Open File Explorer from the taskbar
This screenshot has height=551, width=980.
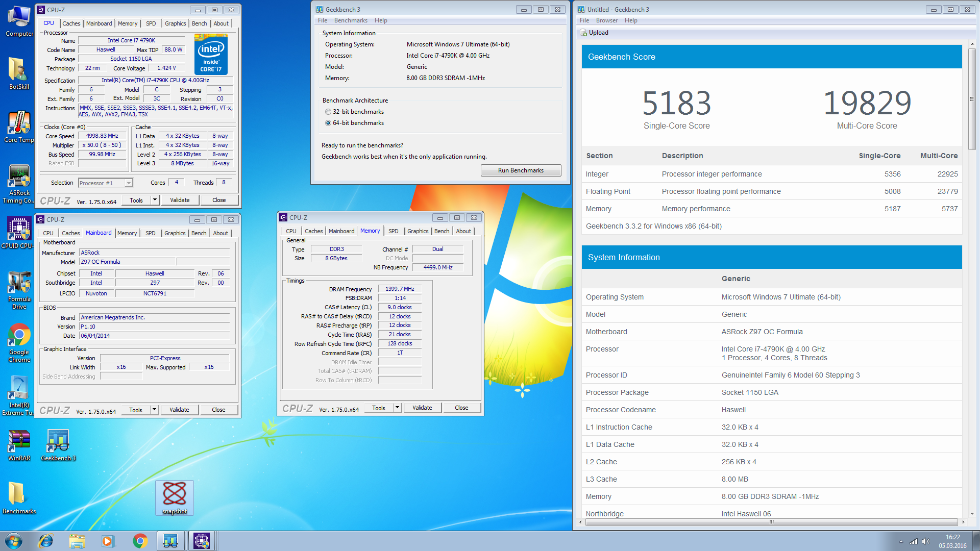tap(77, 541)
